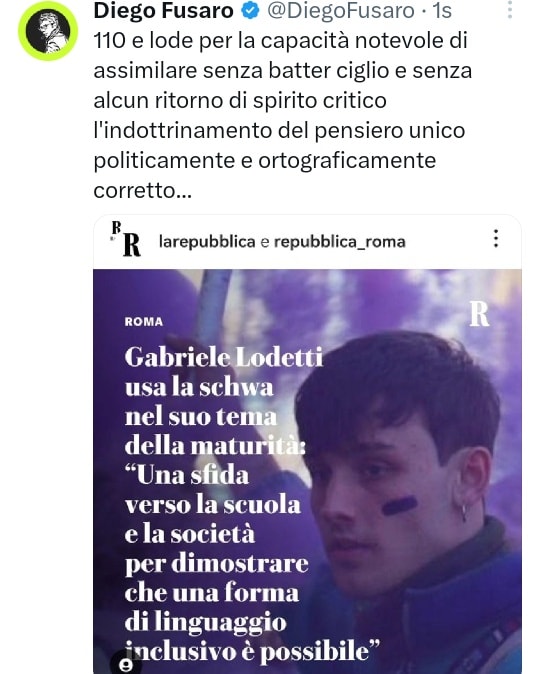Click the Gabriele Lodetti headline name
This screenshot has width=540, height=674.
pos(224,357)
